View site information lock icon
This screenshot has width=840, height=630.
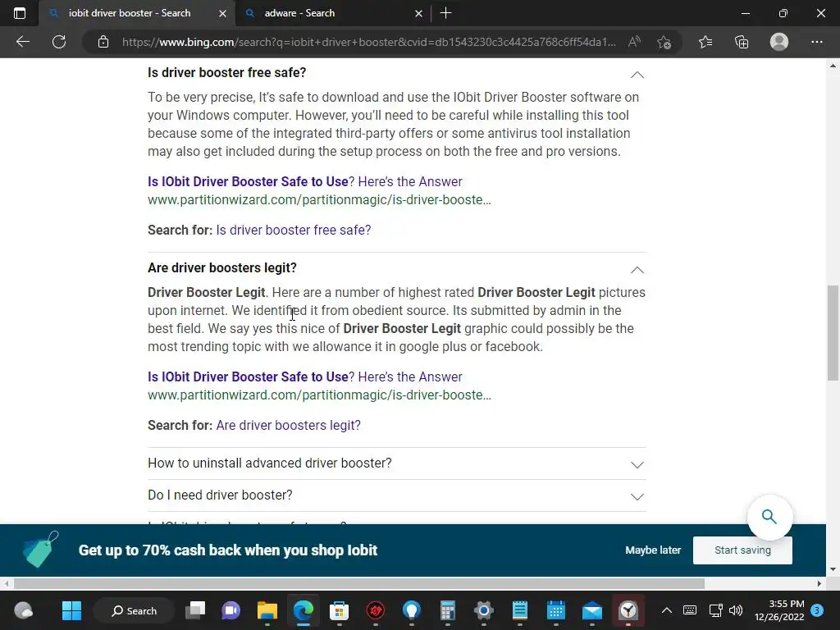point(103,42)
